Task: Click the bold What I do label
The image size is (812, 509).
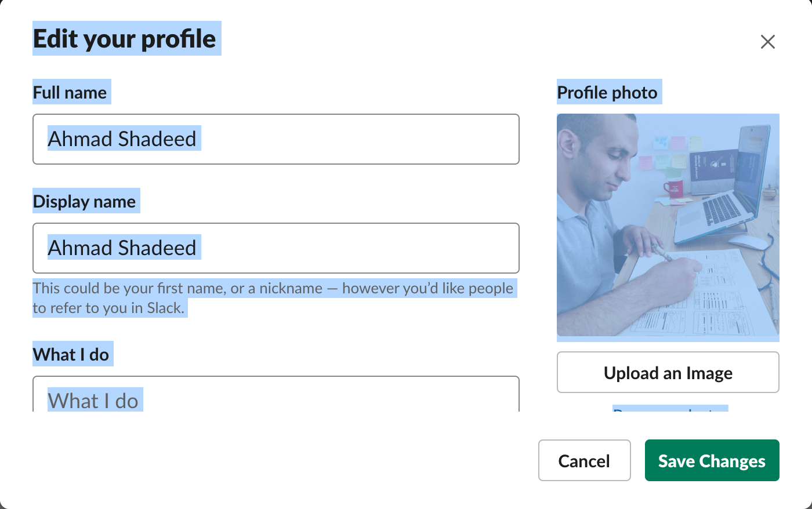Action: [x=71, y=355]
